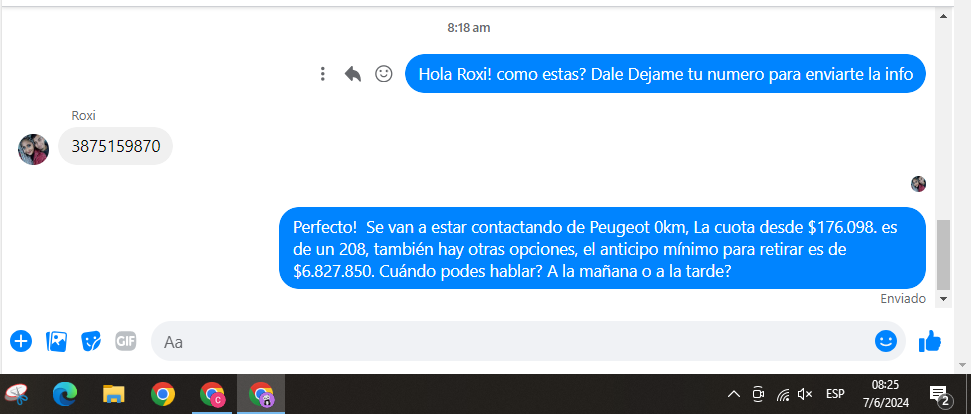Image resolution: width=971 pixels, height=414 pixels.
Task: Attach a photo or file
Action: pos(56,341)
